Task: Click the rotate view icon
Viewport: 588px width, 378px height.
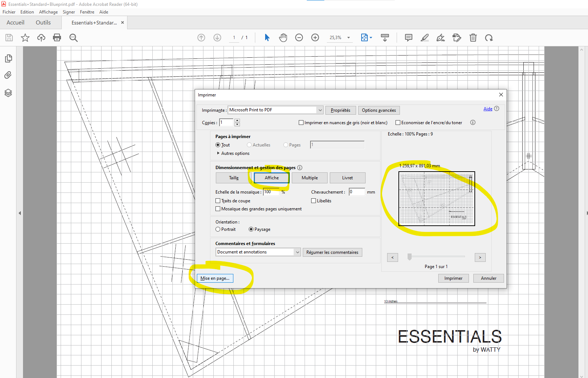Action: (489, 38)
